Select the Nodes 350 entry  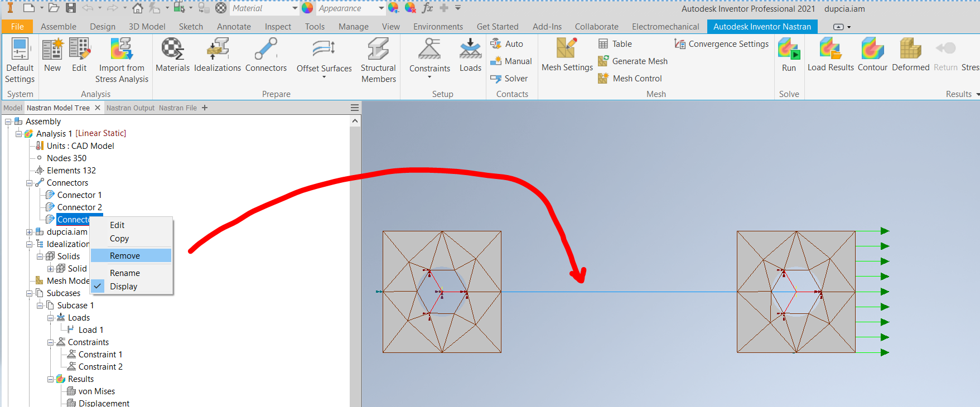(66, 158)
